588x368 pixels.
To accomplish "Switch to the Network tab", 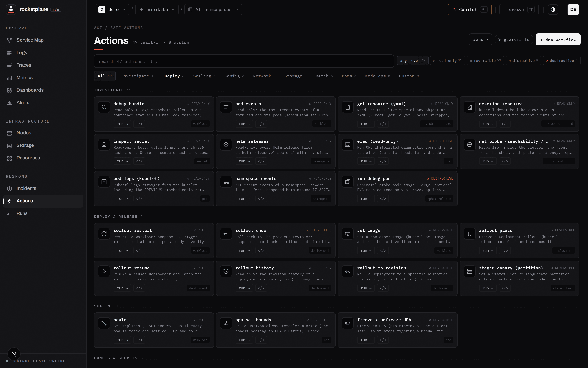I will (264, 76).
